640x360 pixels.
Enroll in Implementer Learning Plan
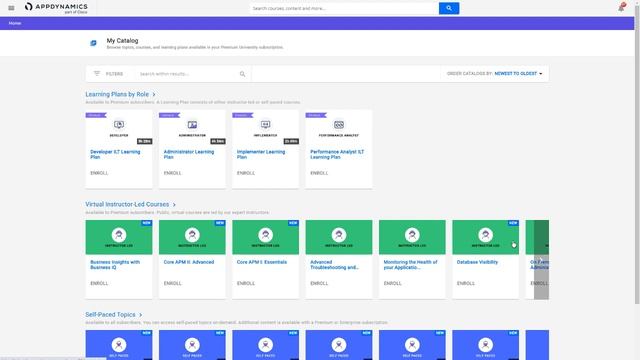[246, 173]
